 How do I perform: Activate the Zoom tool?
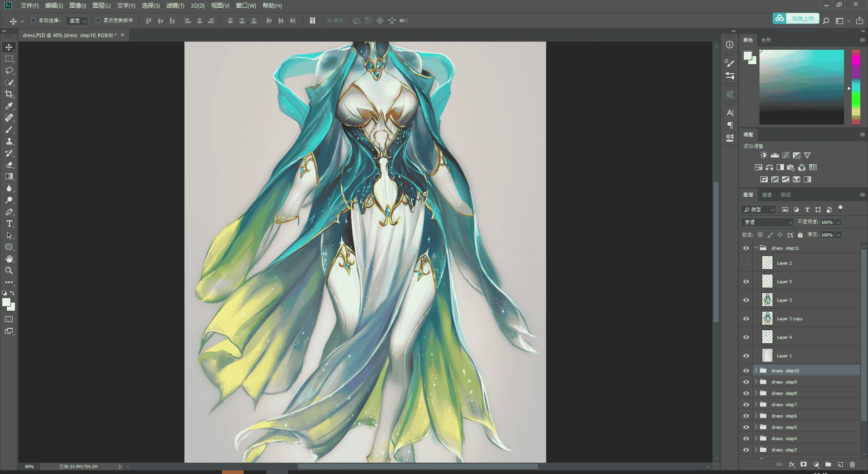click(9, 270)
